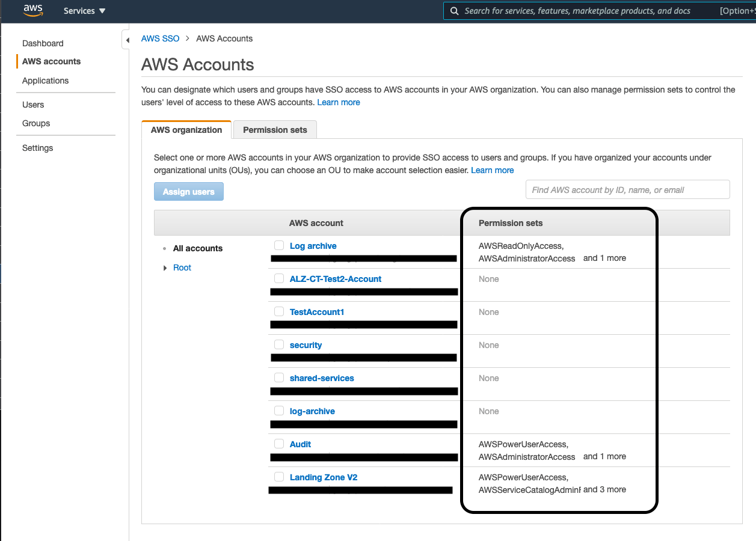Open the security account link
Screen dimensions: 756x541
pos(306,345)
